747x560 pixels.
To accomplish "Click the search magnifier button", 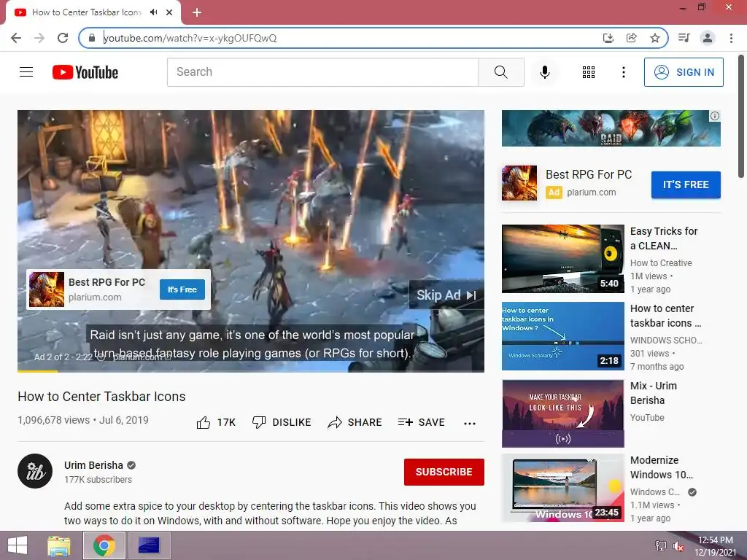I will coord(500,72).
